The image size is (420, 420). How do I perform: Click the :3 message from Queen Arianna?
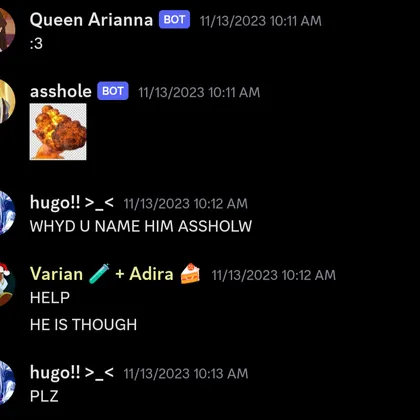[36, 43]
